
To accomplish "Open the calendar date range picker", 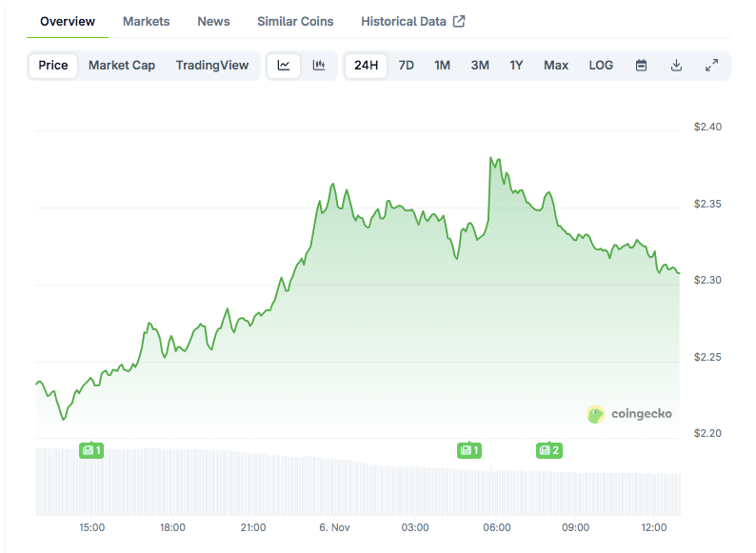I will point(641,66).
